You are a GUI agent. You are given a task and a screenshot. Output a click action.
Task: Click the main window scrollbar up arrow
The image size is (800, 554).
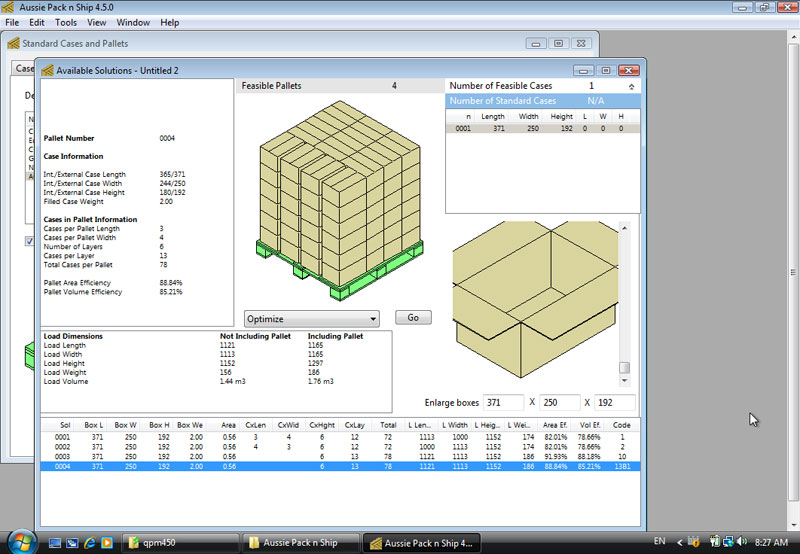(793, 37)
